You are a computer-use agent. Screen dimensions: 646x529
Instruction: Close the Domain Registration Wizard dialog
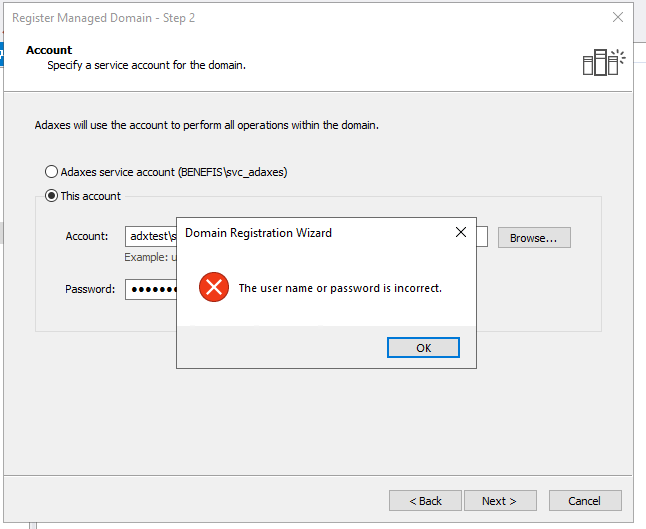(461, 232)
